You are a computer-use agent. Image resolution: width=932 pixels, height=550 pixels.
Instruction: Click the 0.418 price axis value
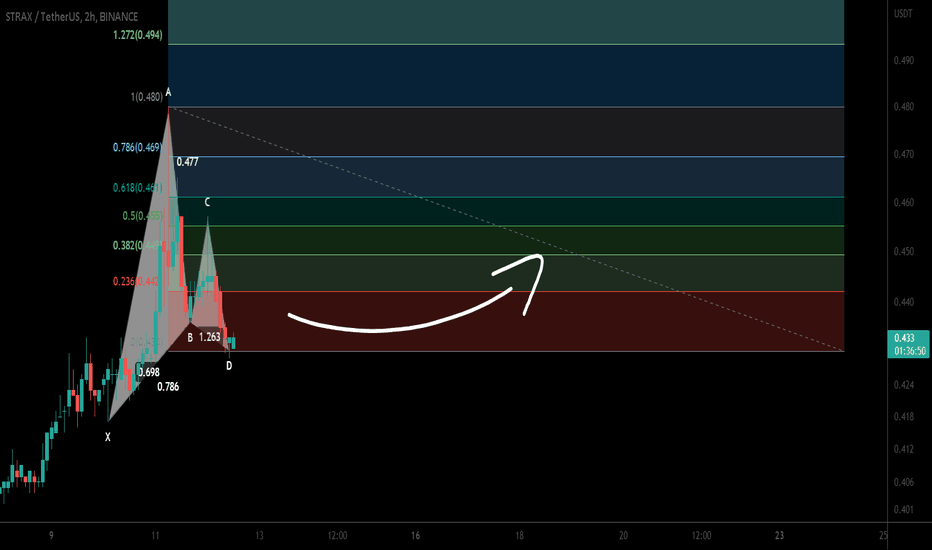(903, 417)
